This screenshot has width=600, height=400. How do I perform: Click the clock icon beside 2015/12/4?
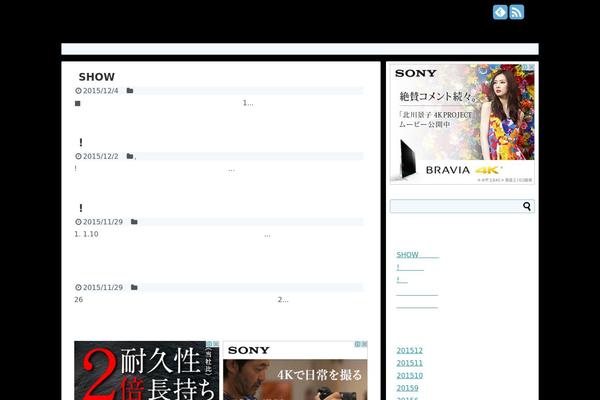click(x=78, y=91)
